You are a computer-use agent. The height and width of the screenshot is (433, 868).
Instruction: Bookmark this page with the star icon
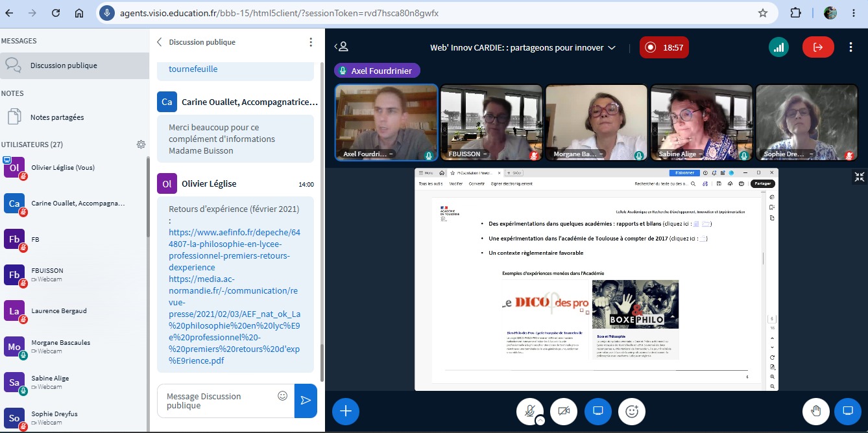click(763, 13)
